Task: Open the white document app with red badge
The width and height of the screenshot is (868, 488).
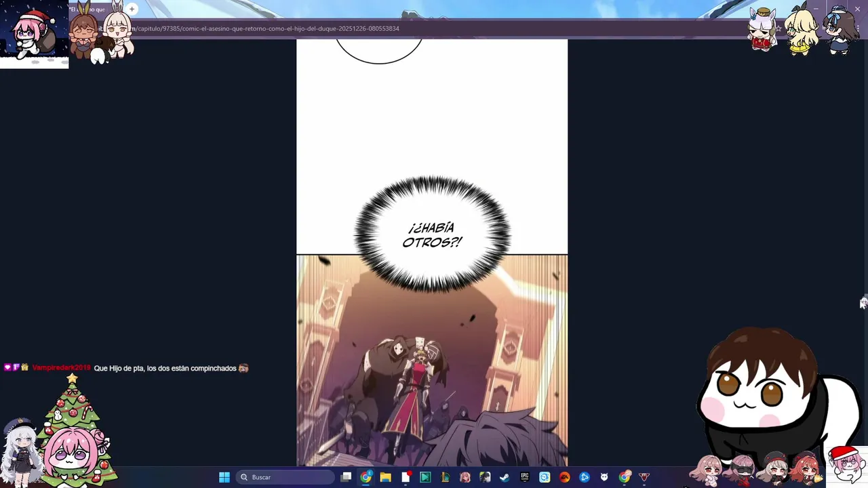Action: (x=406, y=477)
